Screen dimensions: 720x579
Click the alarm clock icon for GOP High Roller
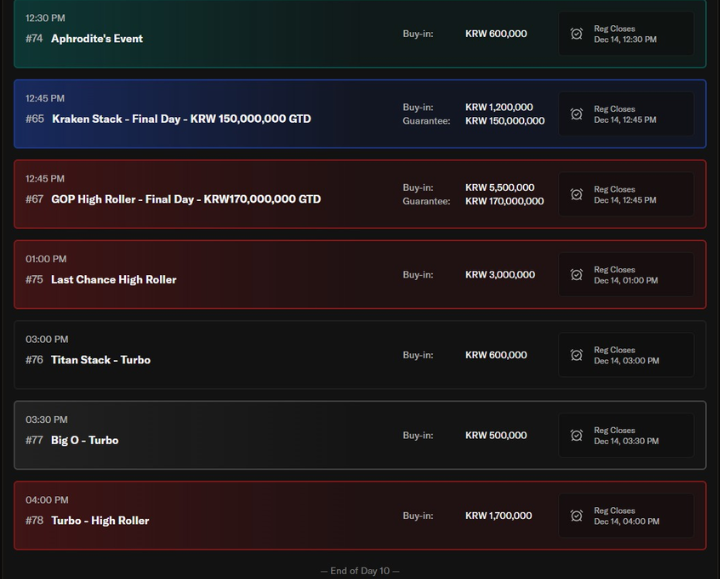click(577, 194)
